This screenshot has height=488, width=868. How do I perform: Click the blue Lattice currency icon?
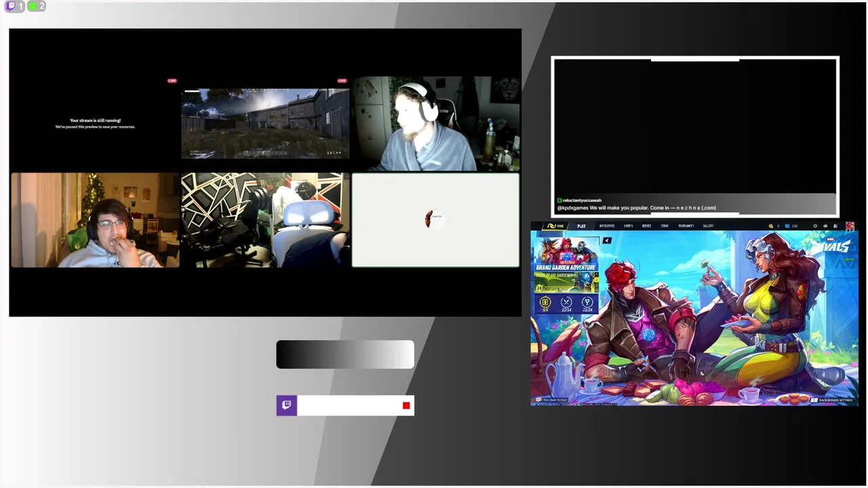coord(787,226)
